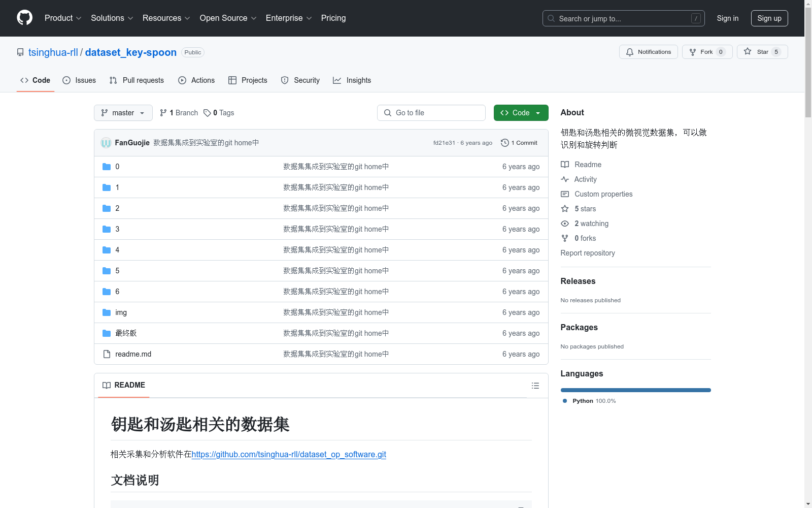
Task: Open the Packages heading link
Action: 579,327
